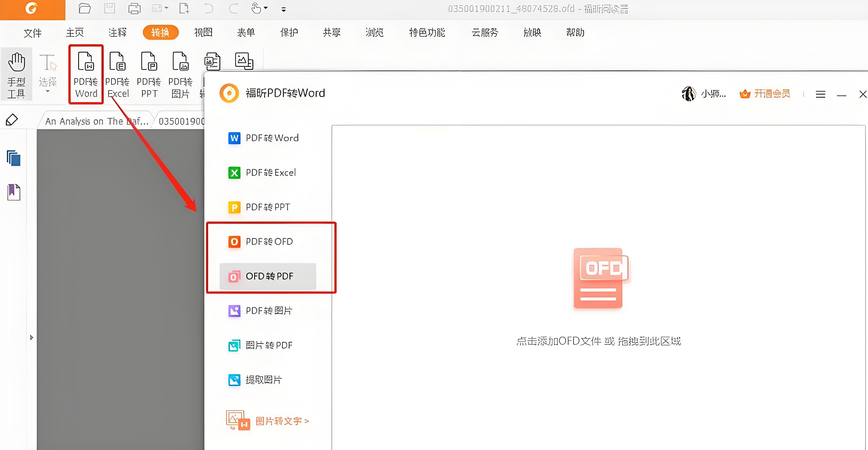Select PDF转OFD in converter sidebar
Screen dimensions: 868x450
coord(268,241)
